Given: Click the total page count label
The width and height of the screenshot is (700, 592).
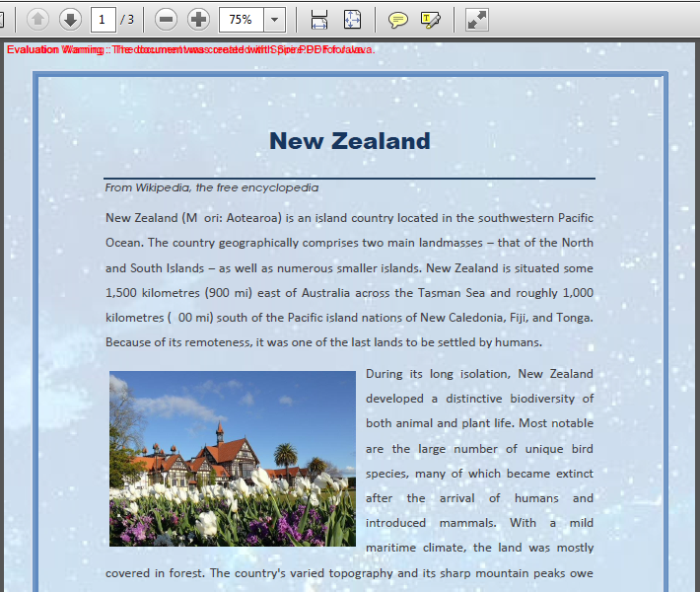Looking at the screenshot, I should [x=127, y=19].
